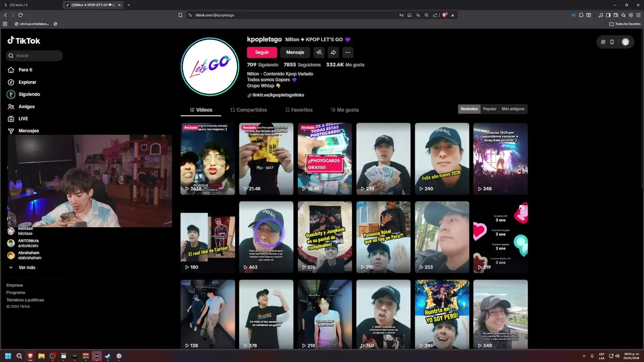Open ANTONIcra followed account
The image size is (644, 362).
click(x=23, y=243)
